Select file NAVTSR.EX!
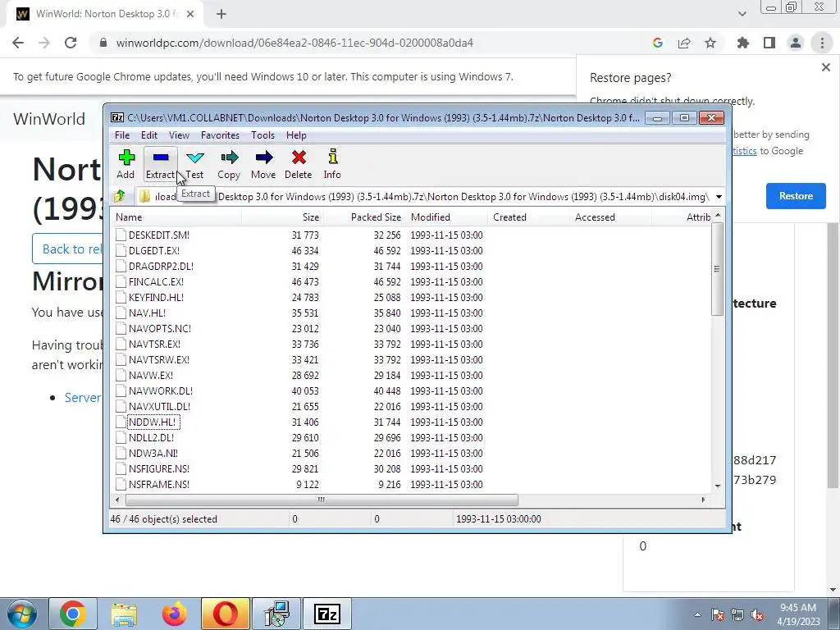 (x=154, y=344)
